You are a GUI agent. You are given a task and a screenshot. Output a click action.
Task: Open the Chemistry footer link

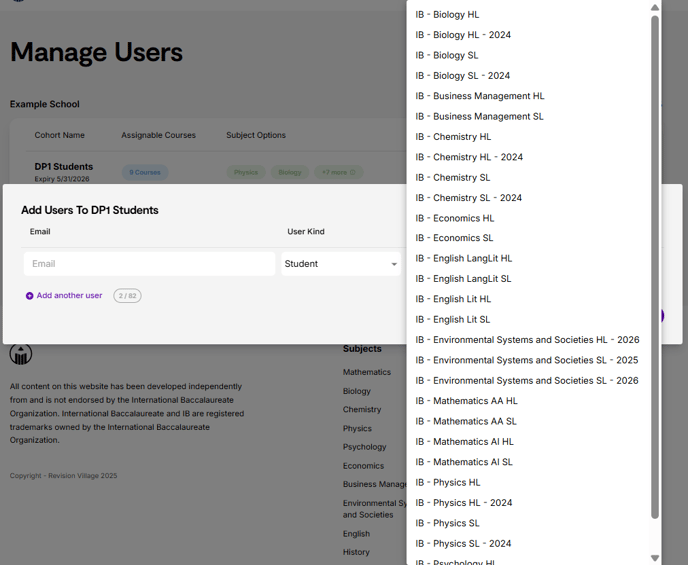(x=362, y=409)
